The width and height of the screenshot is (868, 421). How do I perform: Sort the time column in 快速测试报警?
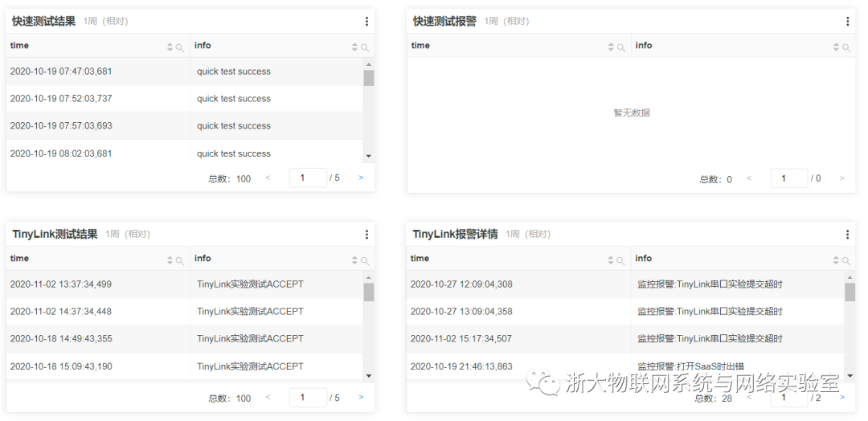click(x=611, y=47)
